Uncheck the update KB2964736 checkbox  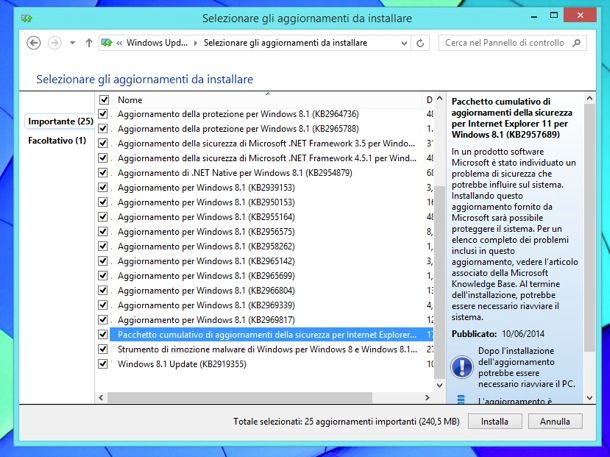(103, 114)
